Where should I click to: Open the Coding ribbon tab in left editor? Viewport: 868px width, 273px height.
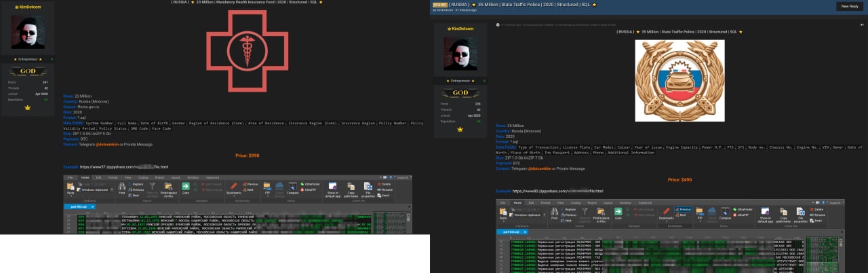pos(143,177)
